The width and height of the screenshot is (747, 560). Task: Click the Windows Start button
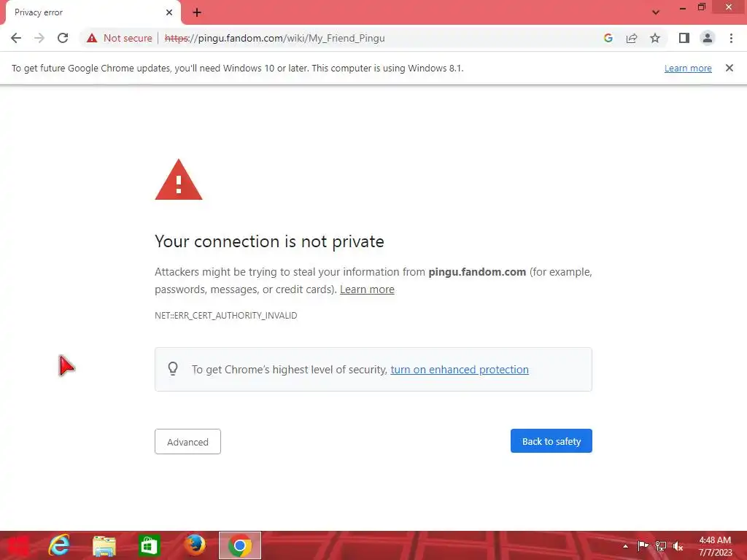[x=18, y=545]
